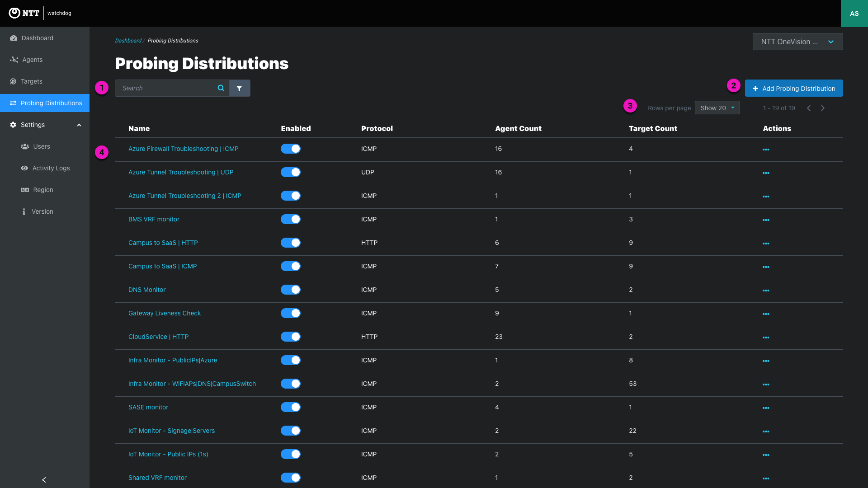Screen dimensions: 868x488
Task: Open actions menu for Campus to SaaS ICMP
Action: 766,267
